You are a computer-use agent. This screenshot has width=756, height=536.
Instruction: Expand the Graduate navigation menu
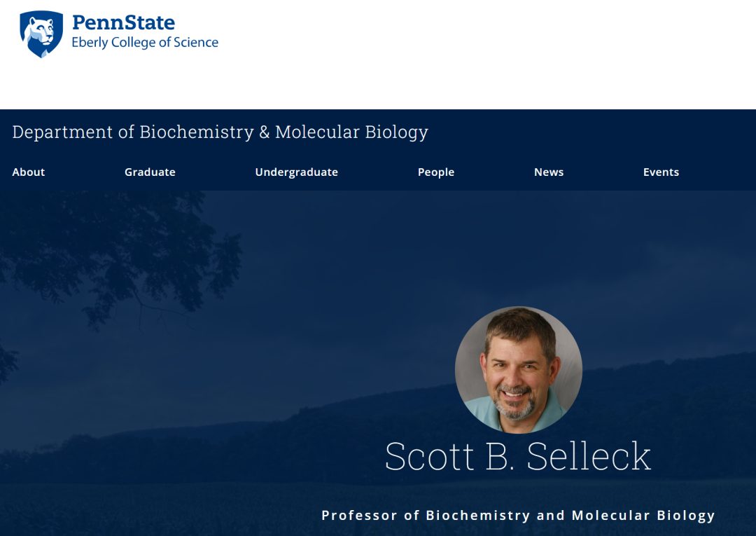point(150,172)
